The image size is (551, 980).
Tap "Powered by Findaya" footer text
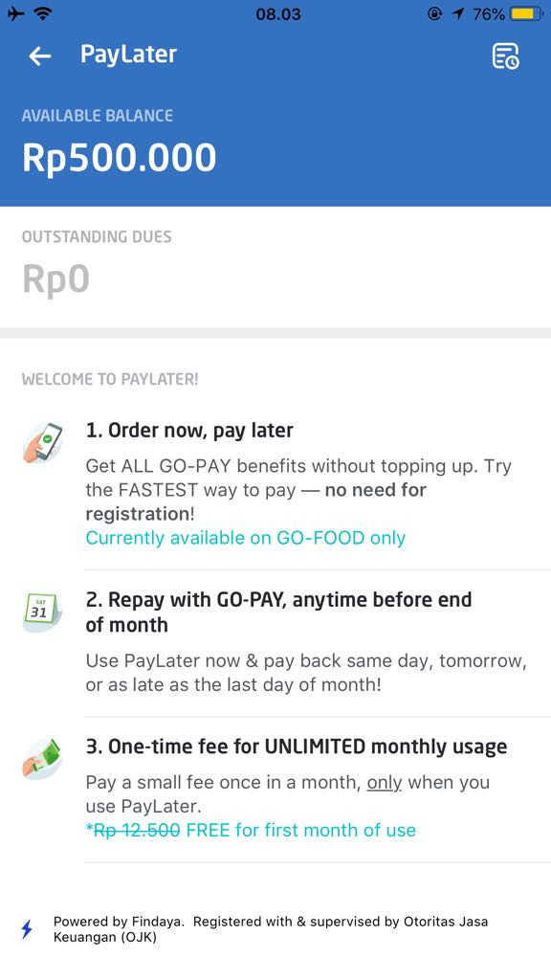(x=119, y=922)
